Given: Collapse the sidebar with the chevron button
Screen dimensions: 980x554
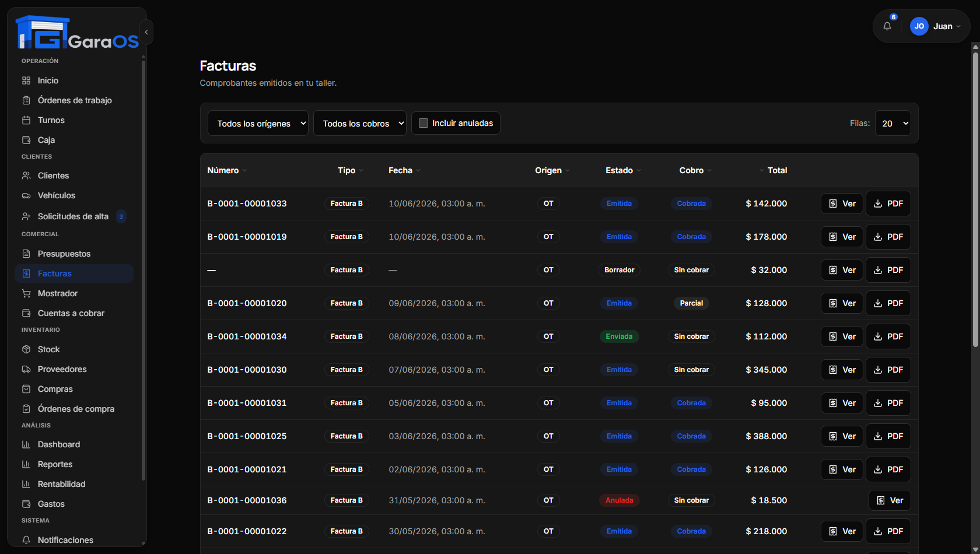Looking at the screenshot, I should 146,32.
